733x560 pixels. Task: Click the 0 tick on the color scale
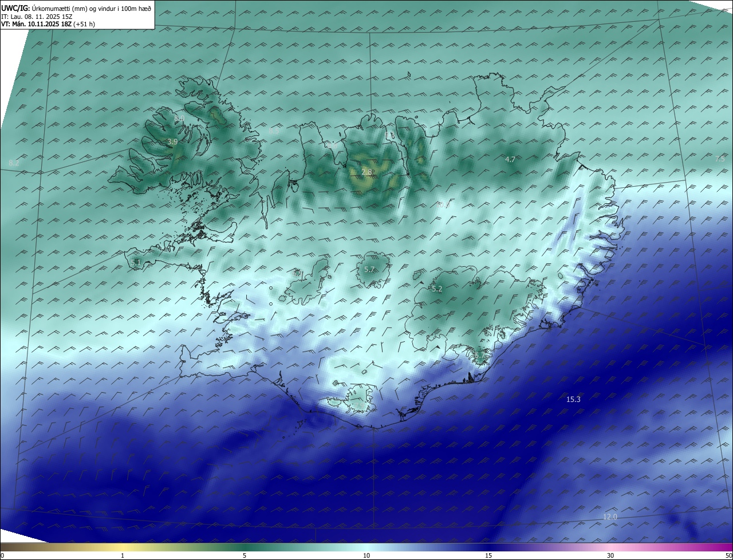click(2, 556)
